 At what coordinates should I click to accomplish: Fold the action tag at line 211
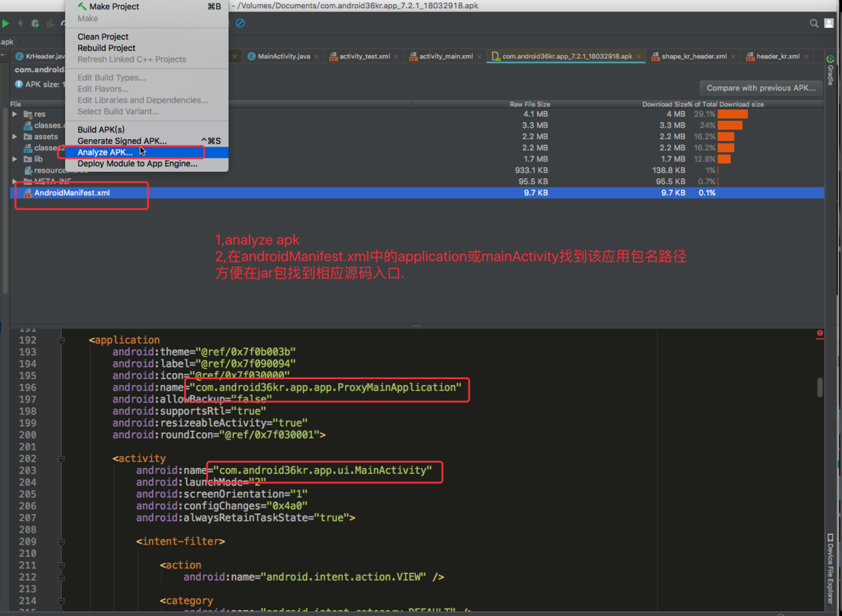tap(61, 565)
